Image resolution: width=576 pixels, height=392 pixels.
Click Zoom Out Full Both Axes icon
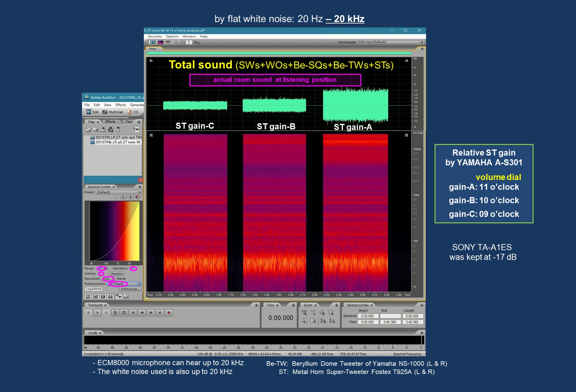(x=322, y=313)
